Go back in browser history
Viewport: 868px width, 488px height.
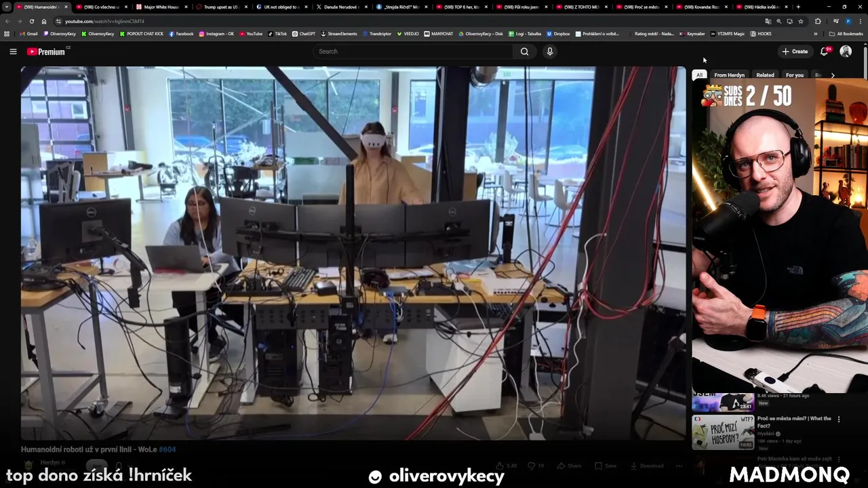coord(8,21)
